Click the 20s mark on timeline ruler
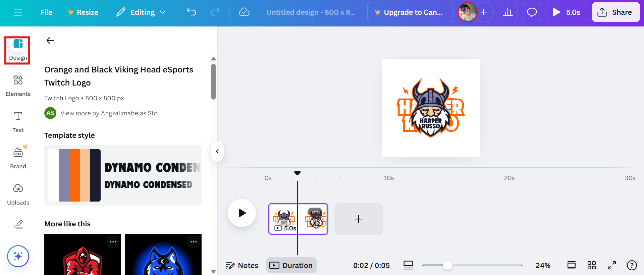The image size is (644, 275). (509, 178)
